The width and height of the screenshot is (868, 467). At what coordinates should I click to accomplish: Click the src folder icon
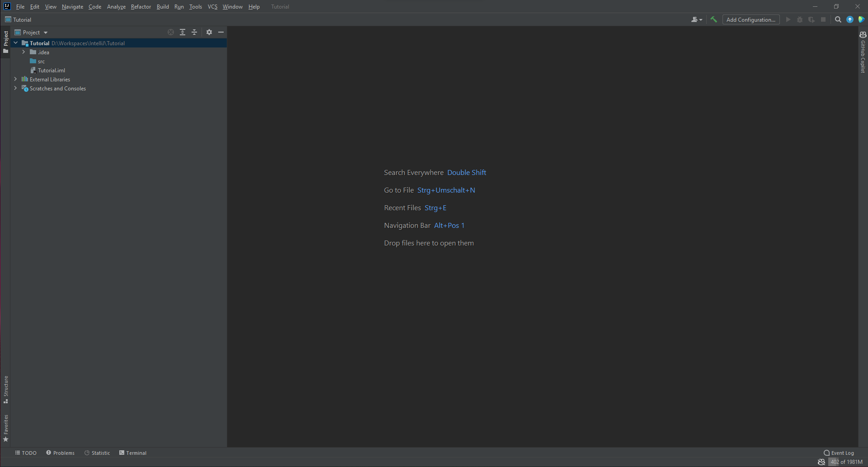(33, 61)
